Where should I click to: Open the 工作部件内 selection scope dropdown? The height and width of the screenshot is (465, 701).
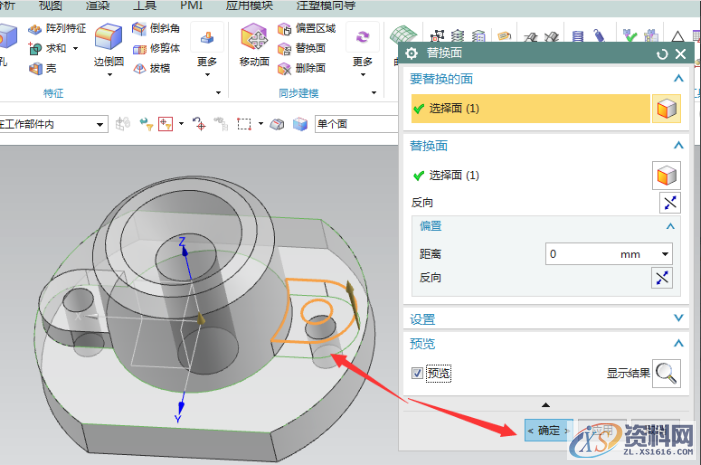coord(100,124)
